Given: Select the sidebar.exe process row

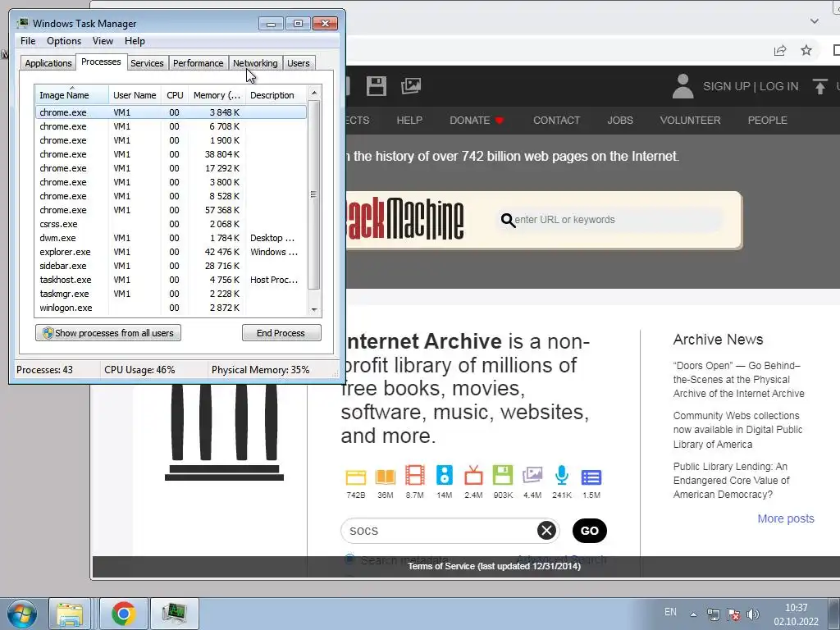Looking at the screenshot, I should click(171, 266).
